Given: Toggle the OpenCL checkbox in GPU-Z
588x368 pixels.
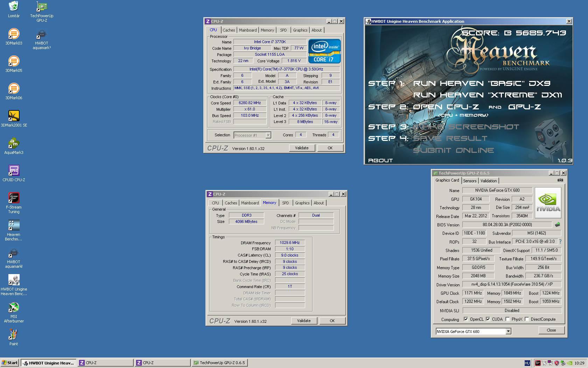Looking at the screenshot, I should click(466, 319).
